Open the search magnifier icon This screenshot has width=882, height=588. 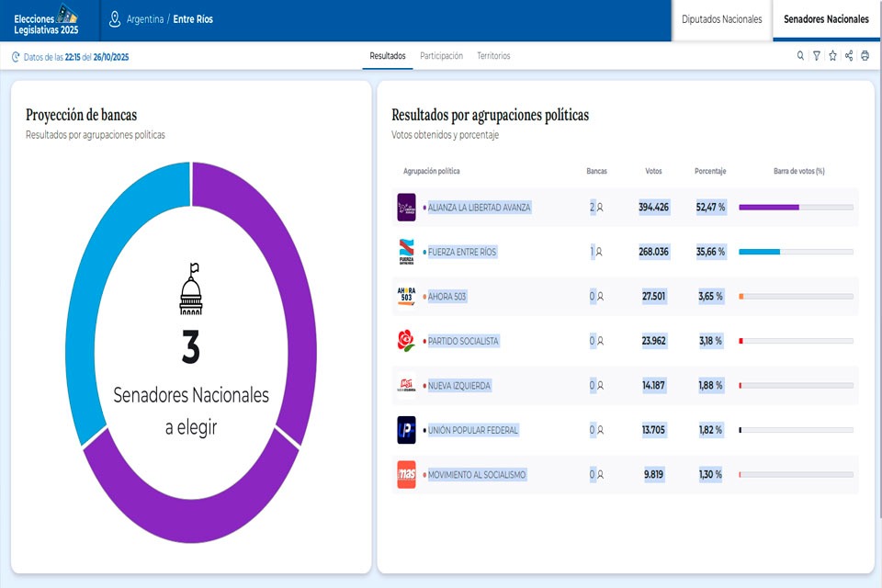coord(800,56)
